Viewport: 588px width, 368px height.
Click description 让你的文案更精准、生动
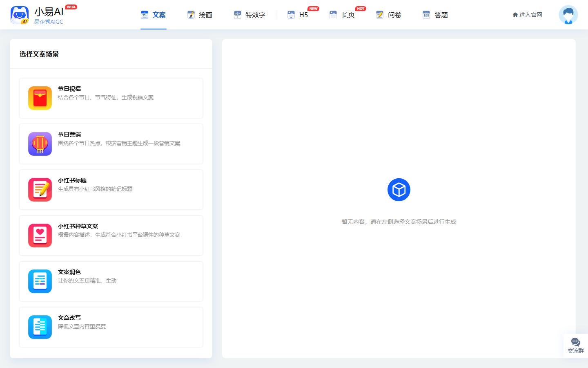coord(87,280)
